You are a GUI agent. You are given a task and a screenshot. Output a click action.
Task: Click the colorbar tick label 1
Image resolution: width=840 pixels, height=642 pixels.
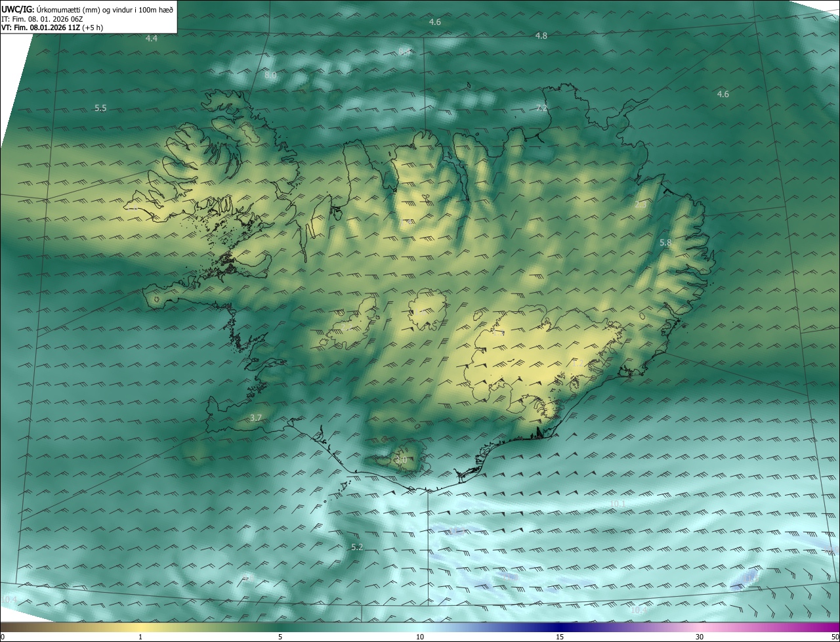[140, 637]
